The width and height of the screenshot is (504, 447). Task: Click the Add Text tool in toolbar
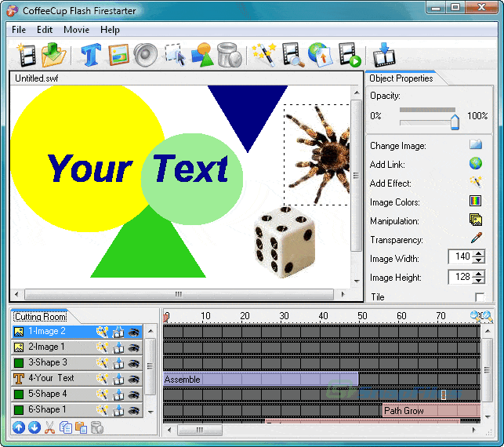click(91, 55)
